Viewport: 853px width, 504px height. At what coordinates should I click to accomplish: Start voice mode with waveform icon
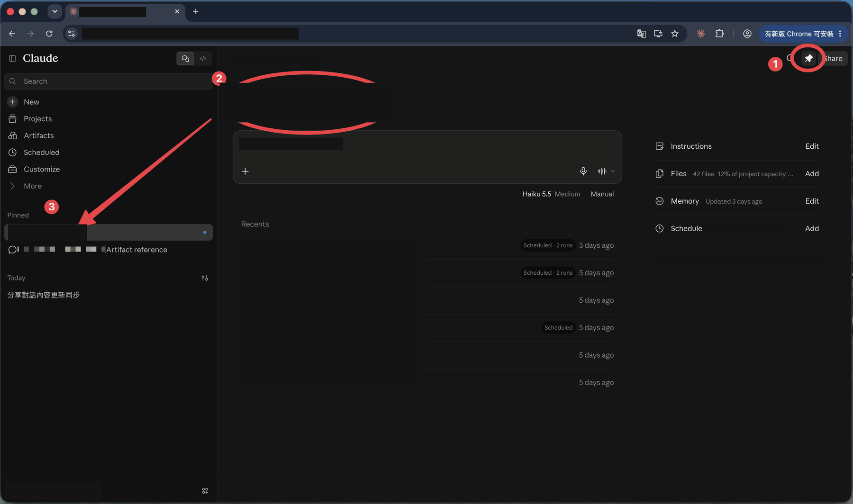click(602, 171)
